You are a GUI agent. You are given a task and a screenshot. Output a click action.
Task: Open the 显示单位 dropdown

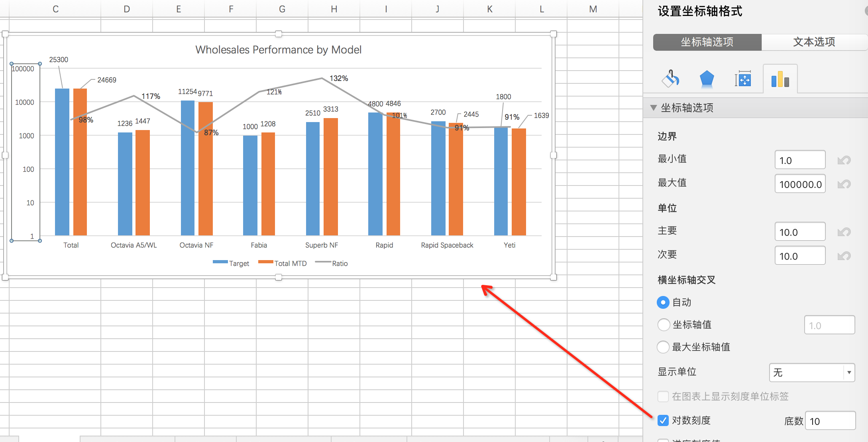(x=811, y=373)
